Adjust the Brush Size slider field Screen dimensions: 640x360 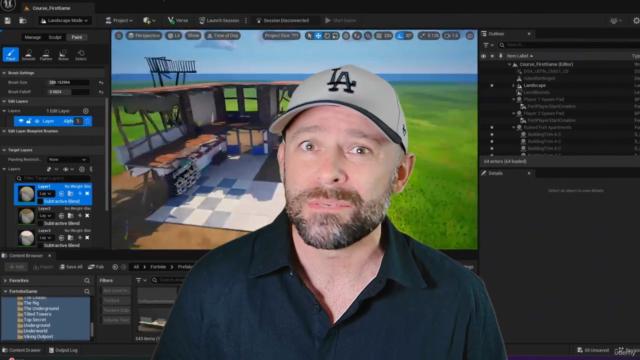coord(68,82)
